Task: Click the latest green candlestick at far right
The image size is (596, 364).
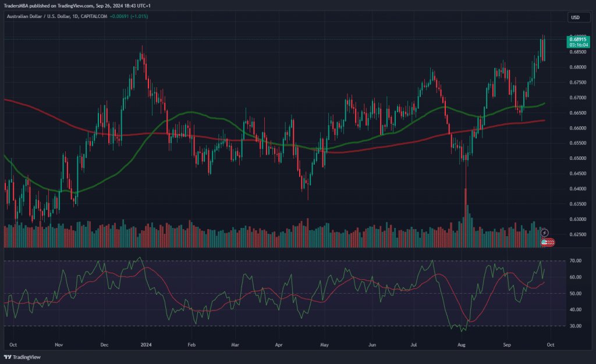Action: (x=543, y=49)
